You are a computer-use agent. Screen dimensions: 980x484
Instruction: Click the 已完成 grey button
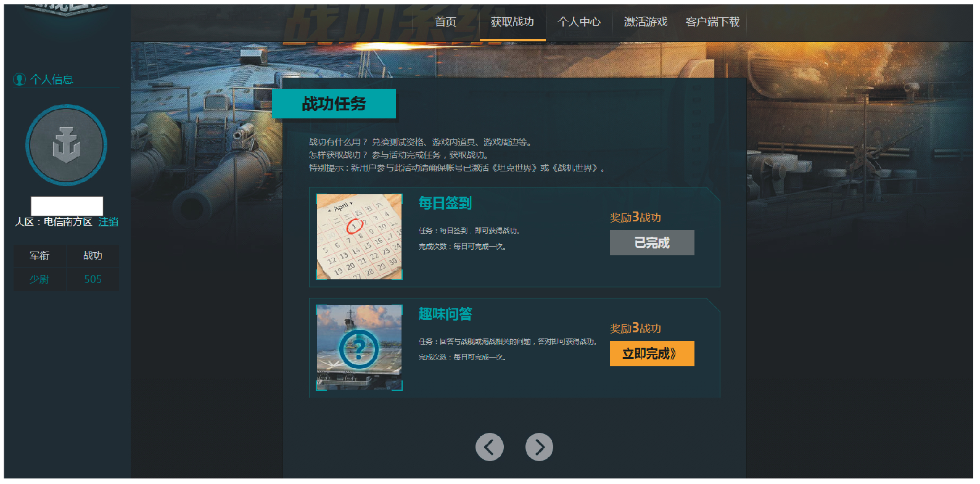pos(652,243)
